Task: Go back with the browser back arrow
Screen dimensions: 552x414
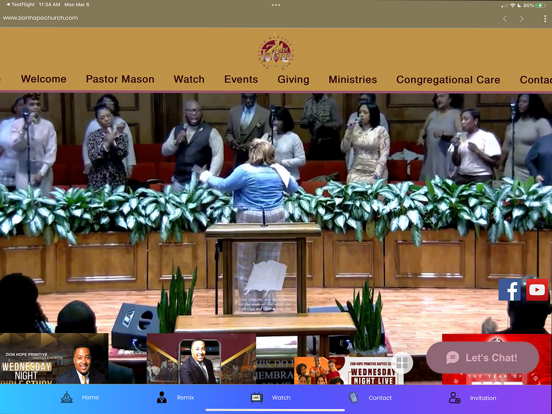Action: point(505,19)
